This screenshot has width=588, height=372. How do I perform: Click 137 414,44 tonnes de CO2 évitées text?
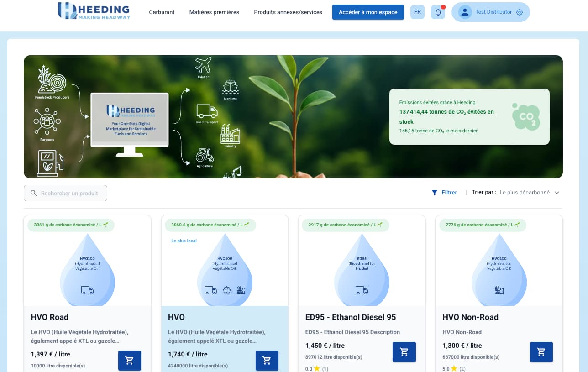[446, 116]
